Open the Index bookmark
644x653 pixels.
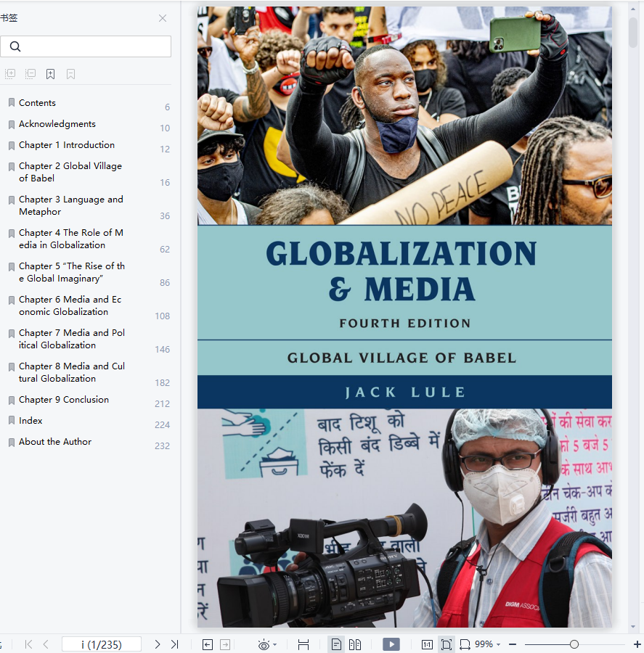(30, 421)
